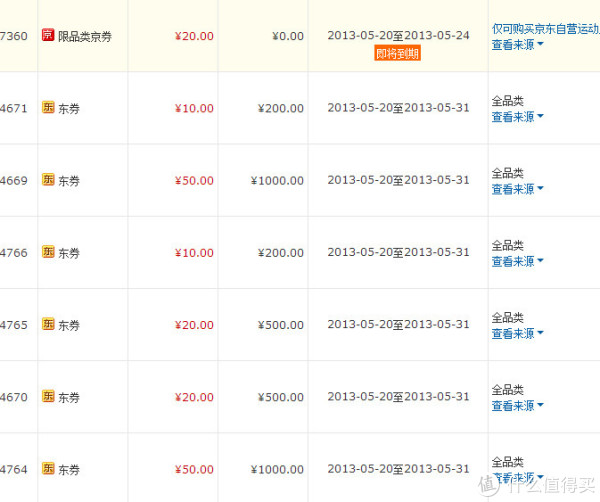The width and height of the screenshot is (600, 502).
Task: Click the 东券 label in row 4766
Action: [x=69, y=253]
